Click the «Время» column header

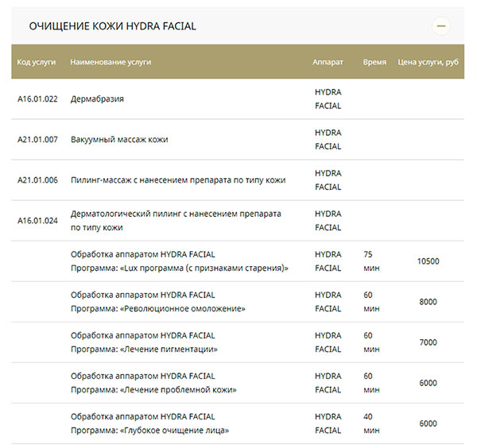click(x=374, y=62)
